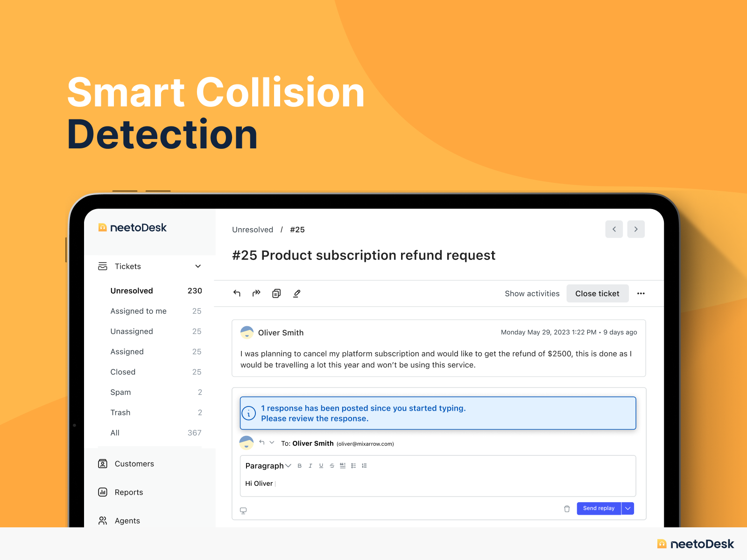Image resolution: width=747 pixels, height=560 pixels.
Task: Select the Agents icon in the sidebar
Action: [103, 520]
